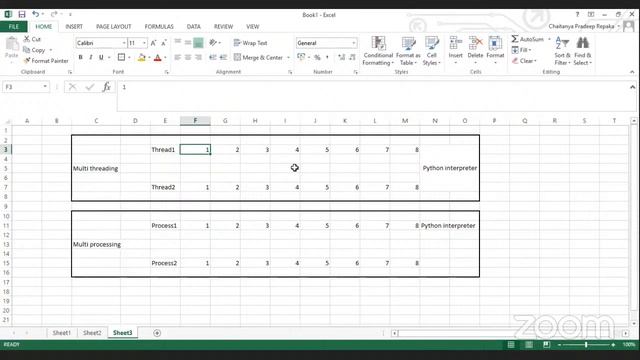Select cell containing Multi threading

pyautogui.click(x=96, y=168)
